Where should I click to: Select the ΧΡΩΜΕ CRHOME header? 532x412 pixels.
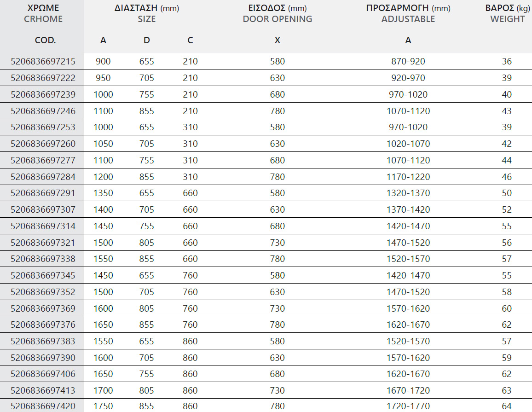43,13
